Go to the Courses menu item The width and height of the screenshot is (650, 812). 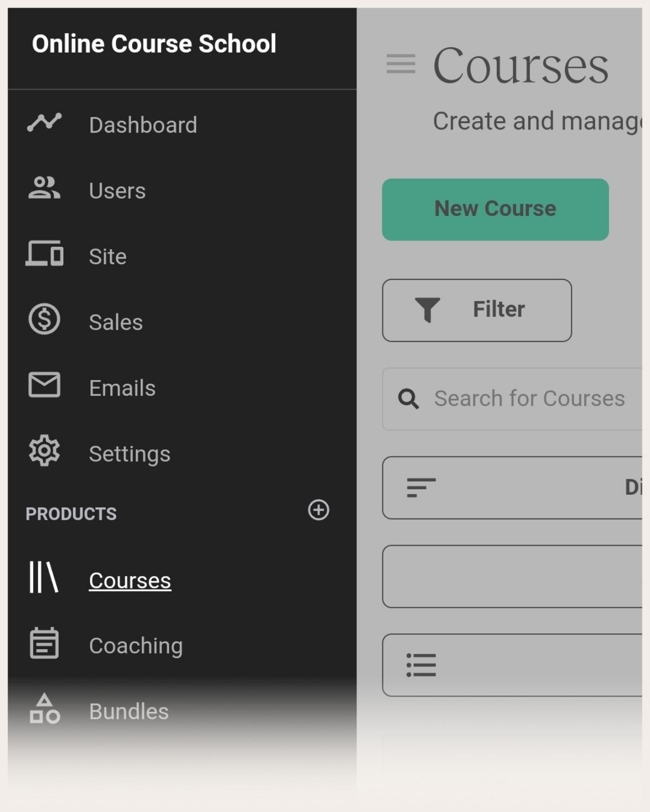click(x=130, y=580)
